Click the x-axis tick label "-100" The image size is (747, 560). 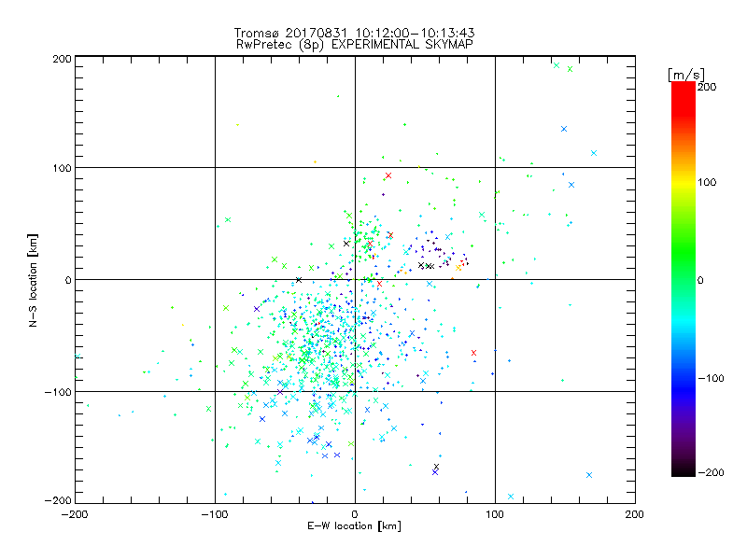[x=216, y=514]
